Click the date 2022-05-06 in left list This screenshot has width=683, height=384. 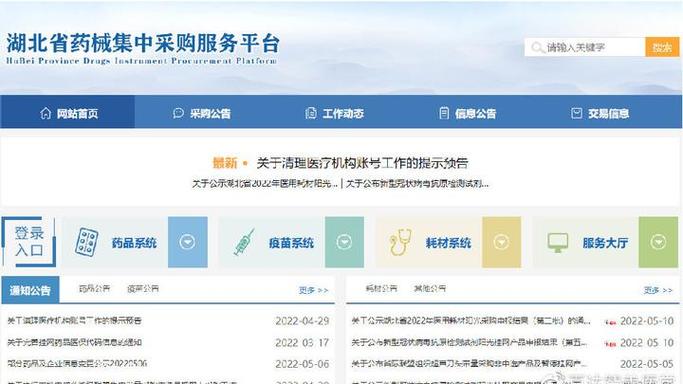302,364
